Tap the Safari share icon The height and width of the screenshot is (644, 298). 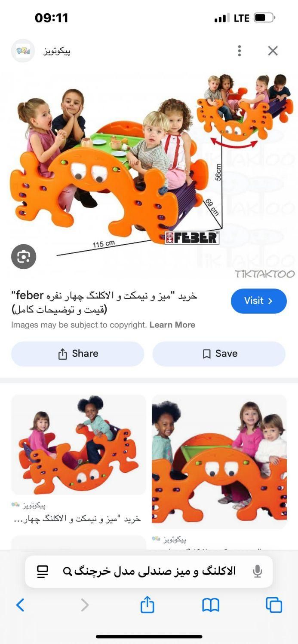click(147, 604)
